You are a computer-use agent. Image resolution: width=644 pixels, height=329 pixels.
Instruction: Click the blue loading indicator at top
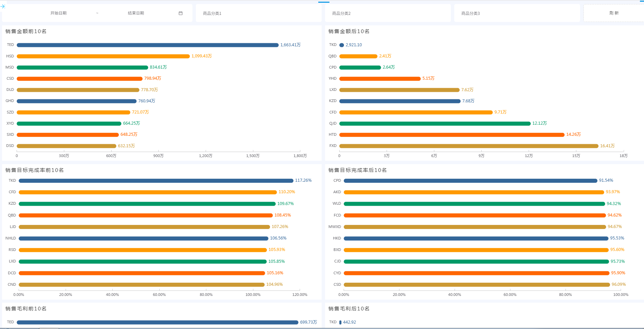pos(324,2)
